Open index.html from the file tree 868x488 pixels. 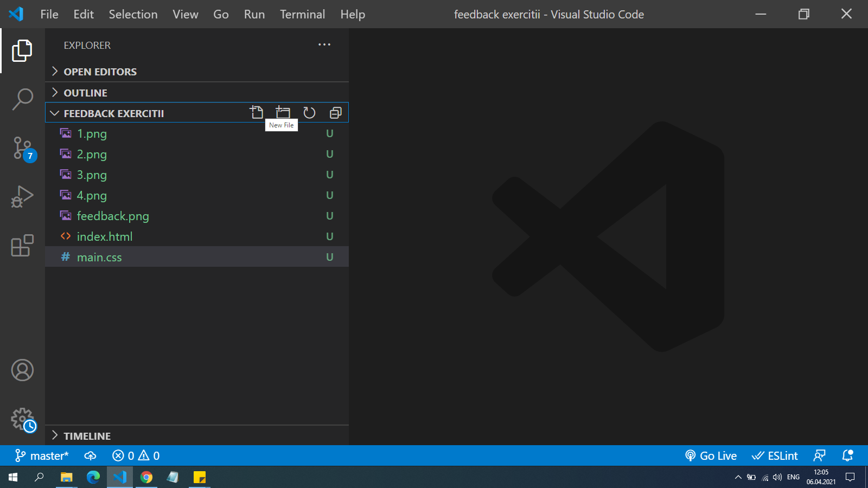pos(105,236)
